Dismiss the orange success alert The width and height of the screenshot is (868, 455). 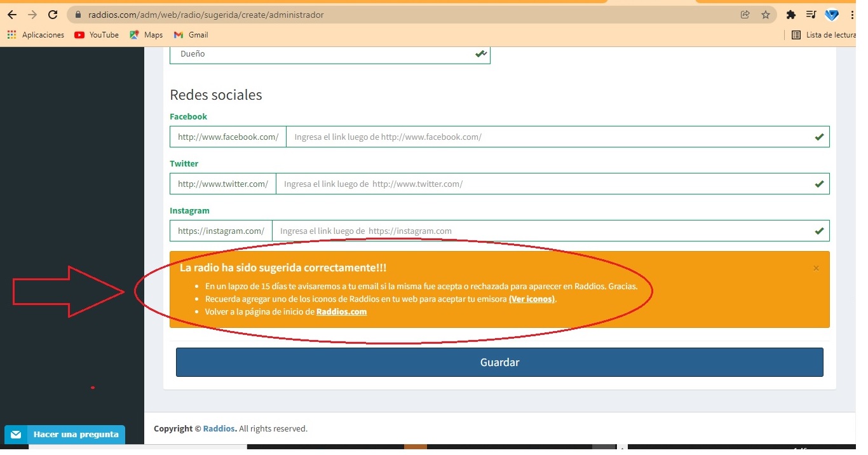point(816,268)
